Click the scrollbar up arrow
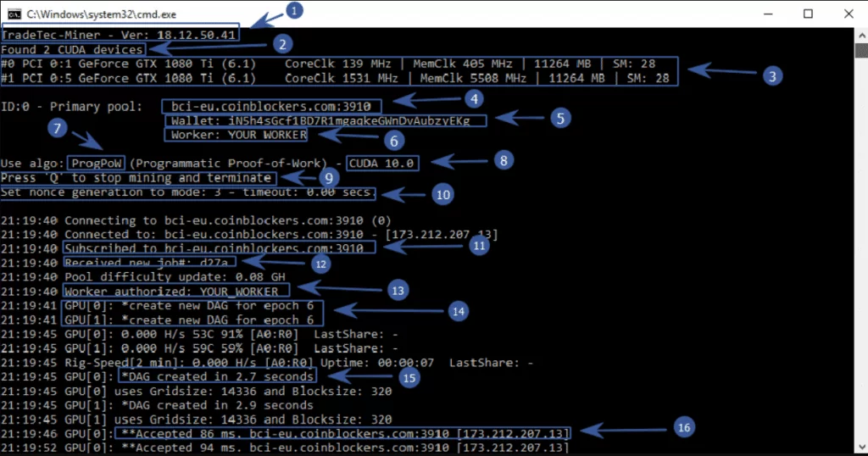The height and width of the screenshot is (456, 868). coord(861,35)
